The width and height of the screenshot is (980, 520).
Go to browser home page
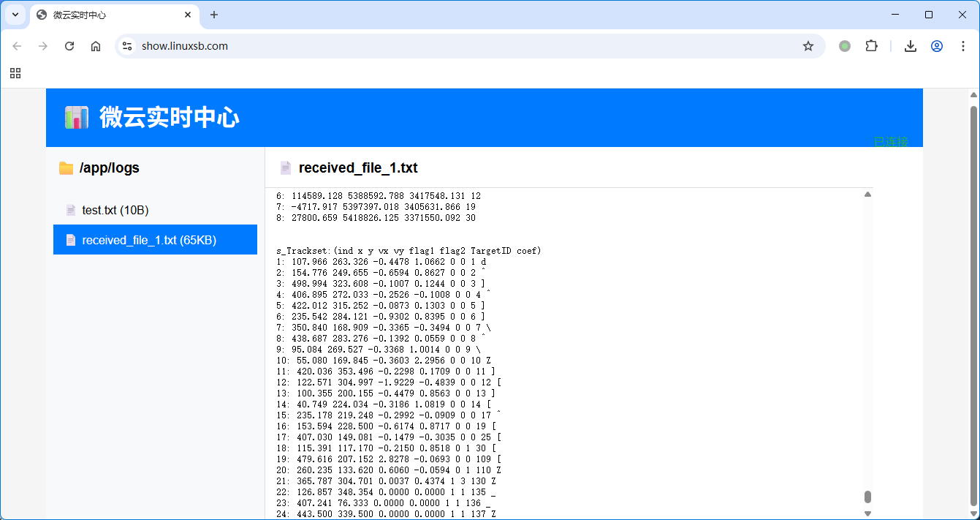pyautogui.click(x=96, y=46)
